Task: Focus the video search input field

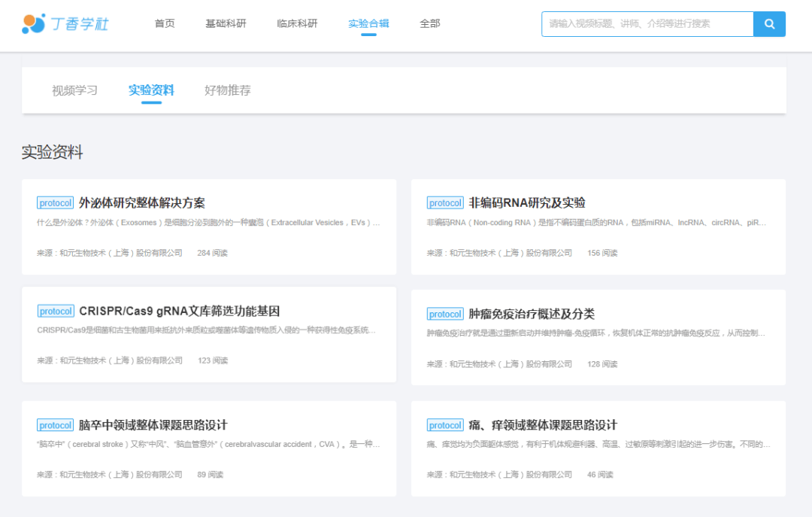Action: point(647,24)
